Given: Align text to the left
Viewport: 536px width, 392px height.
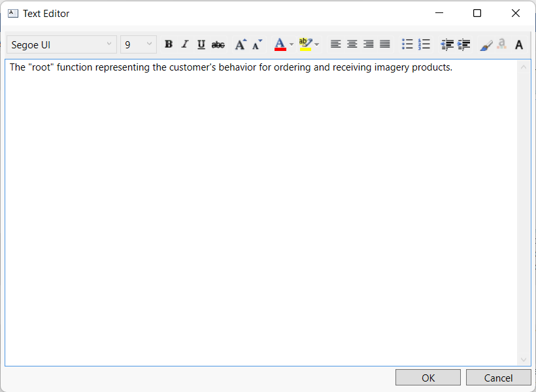Looking at the screenshot, I should [335, 44].
